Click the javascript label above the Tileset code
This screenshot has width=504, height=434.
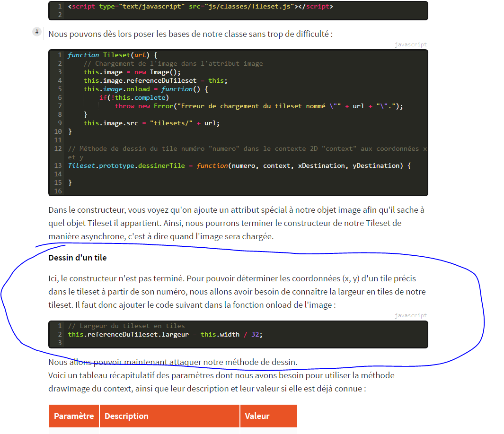coord(410,44)
